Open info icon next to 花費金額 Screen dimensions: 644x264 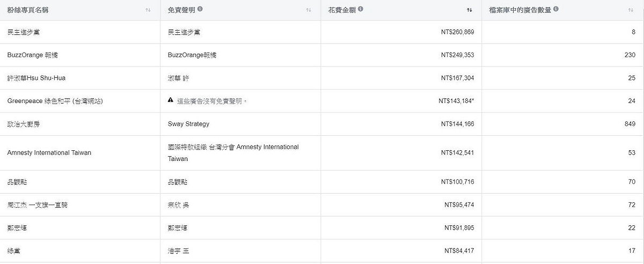(x=361, y=9)
